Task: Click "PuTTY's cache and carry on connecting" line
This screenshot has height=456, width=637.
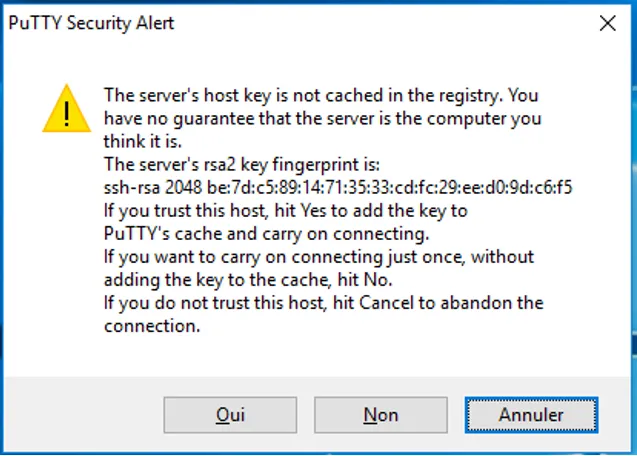Action: pos(266,234)
